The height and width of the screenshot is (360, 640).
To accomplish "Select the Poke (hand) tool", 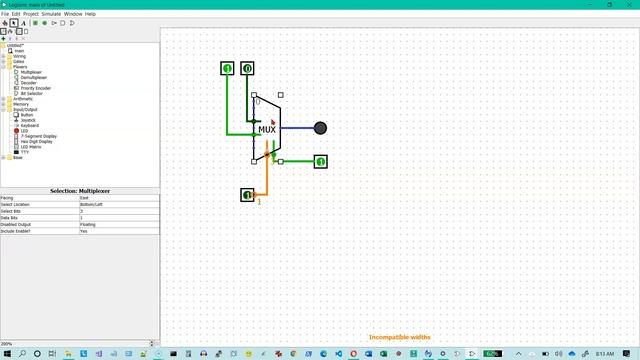I will click(5, 23).
